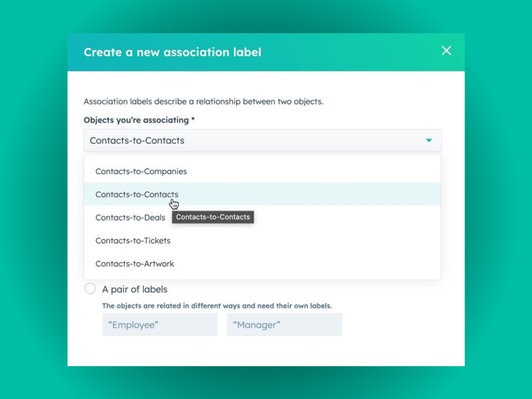Pick Contacts-to-Tickets from the options
The image size is (532, 399).
pos(133,241)
